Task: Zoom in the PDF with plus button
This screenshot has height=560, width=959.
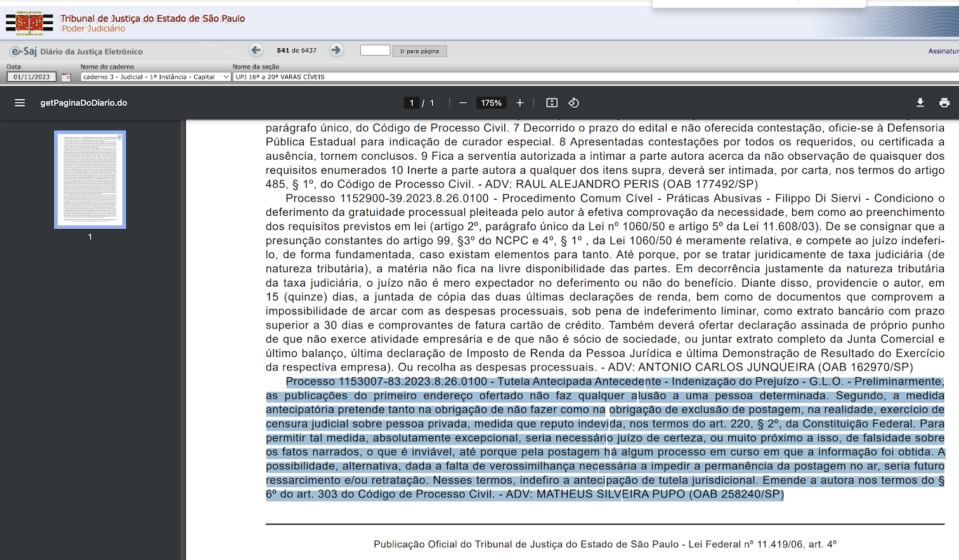Action: coord(520,103)
